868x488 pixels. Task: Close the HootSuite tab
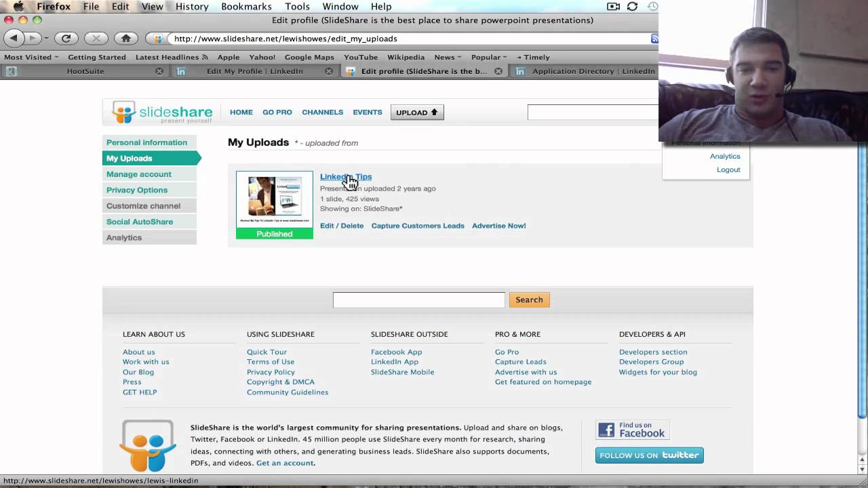coord(159,70)
